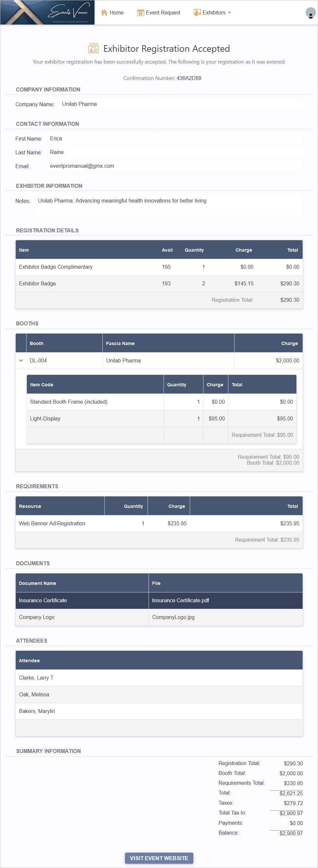Select attendee Clarke, Larry T row
The height and width of the screenshot is (868, 318).
[x=159, y=678]
